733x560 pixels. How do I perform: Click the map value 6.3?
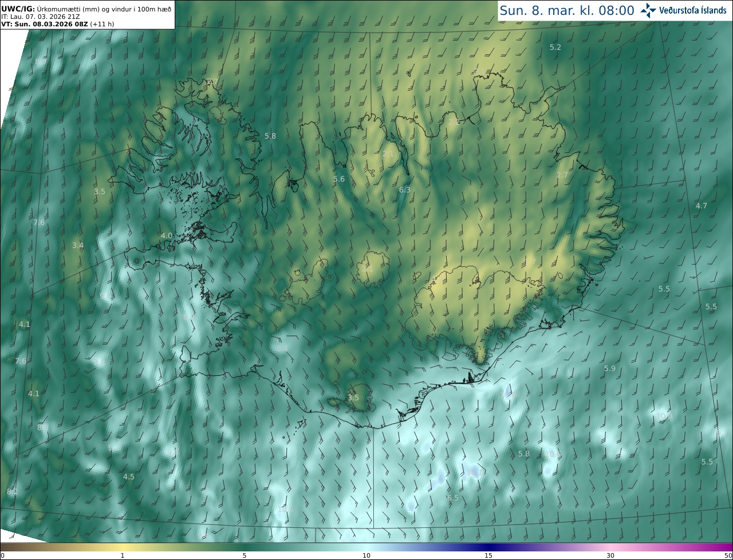(x=405, y=190)
